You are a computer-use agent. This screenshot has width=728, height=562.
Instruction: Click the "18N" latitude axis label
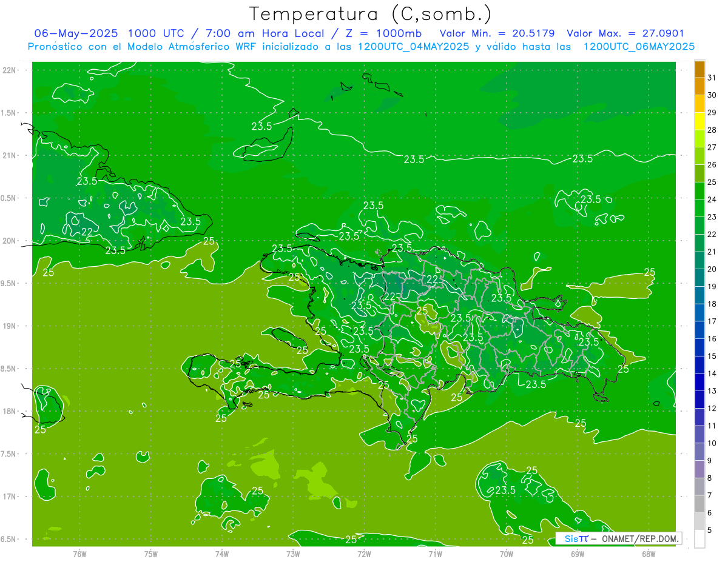click(8, 412)
